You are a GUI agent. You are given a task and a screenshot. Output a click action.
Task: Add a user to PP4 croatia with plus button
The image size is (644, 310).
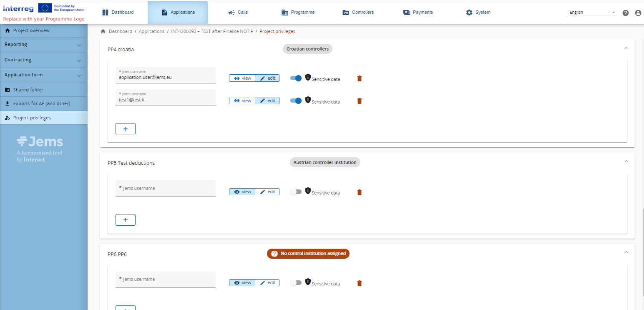126,129
